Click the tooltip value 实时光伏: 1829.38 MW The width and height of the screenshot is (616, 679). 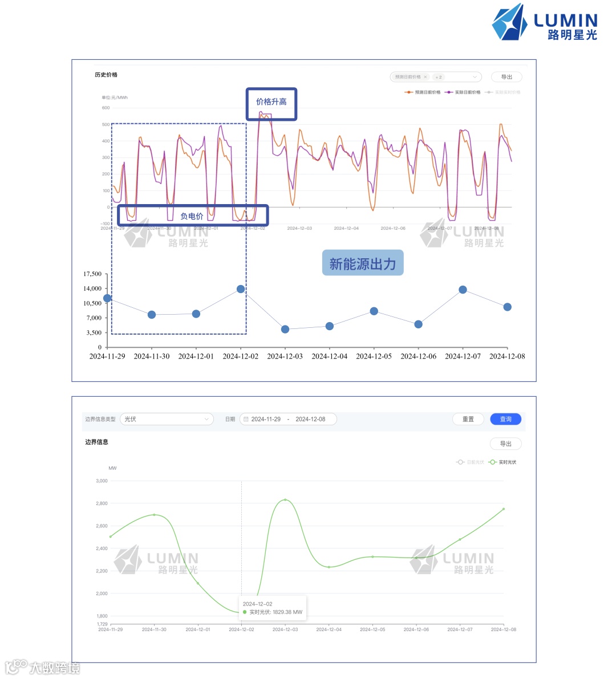276,612
